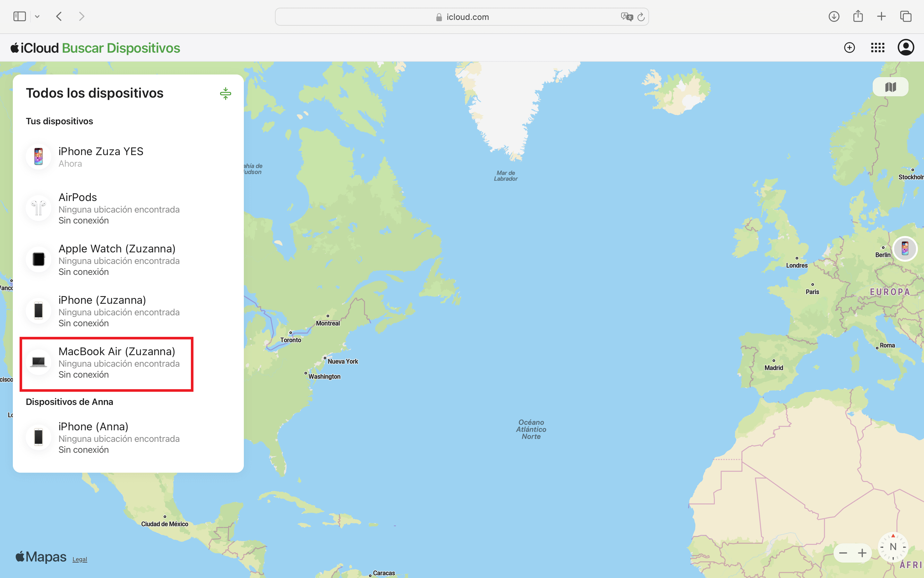Click the Londres map label
The image size is (924, 578).
(x=797, y=265)
